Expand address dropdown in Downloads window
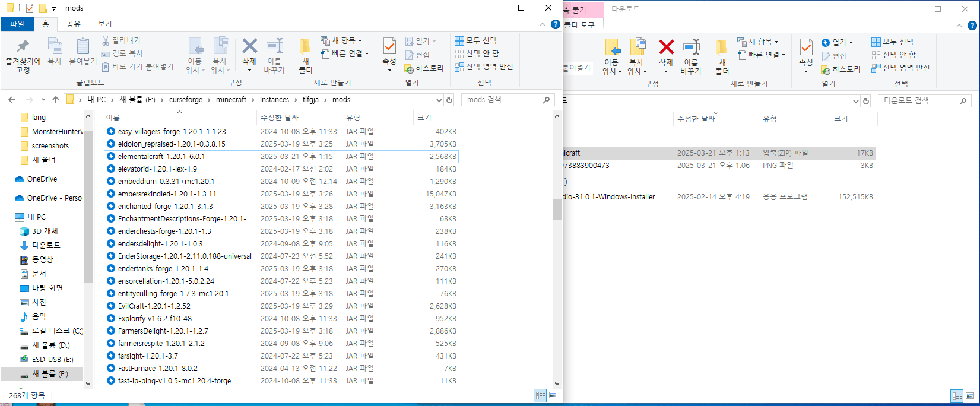The height and width of the screenshot is (406, 980). (x=856, y=101)
